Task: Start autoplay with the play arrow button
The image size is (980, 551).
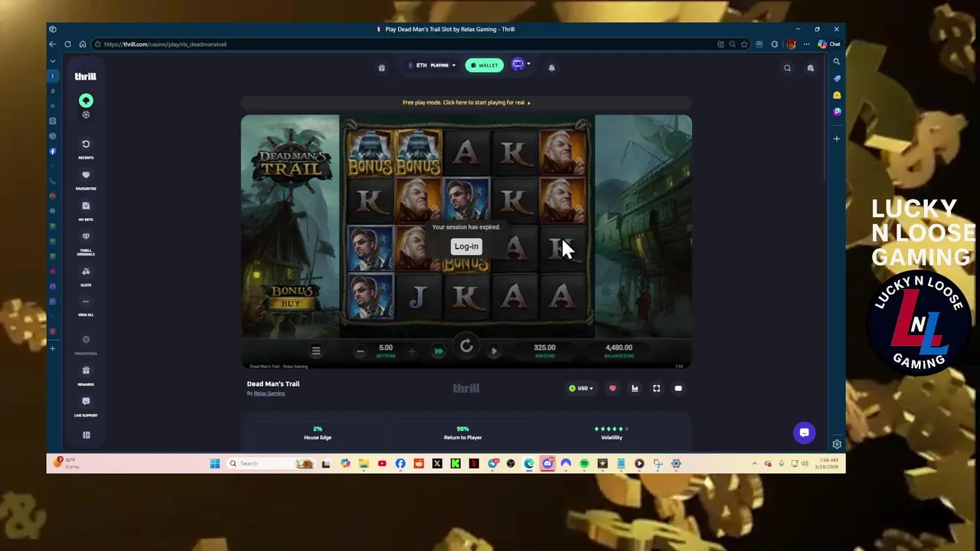Action: click(x=494, y=351)
